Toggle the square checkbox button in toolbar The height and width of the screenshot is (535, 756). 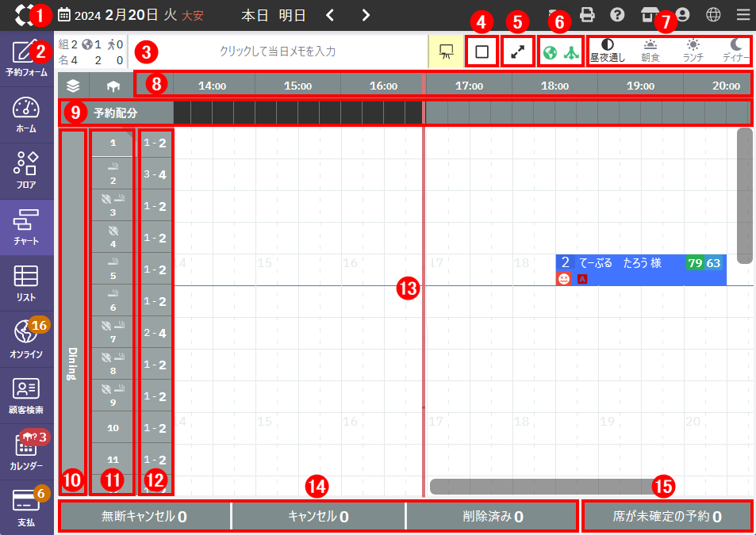[x=482, y=52]
